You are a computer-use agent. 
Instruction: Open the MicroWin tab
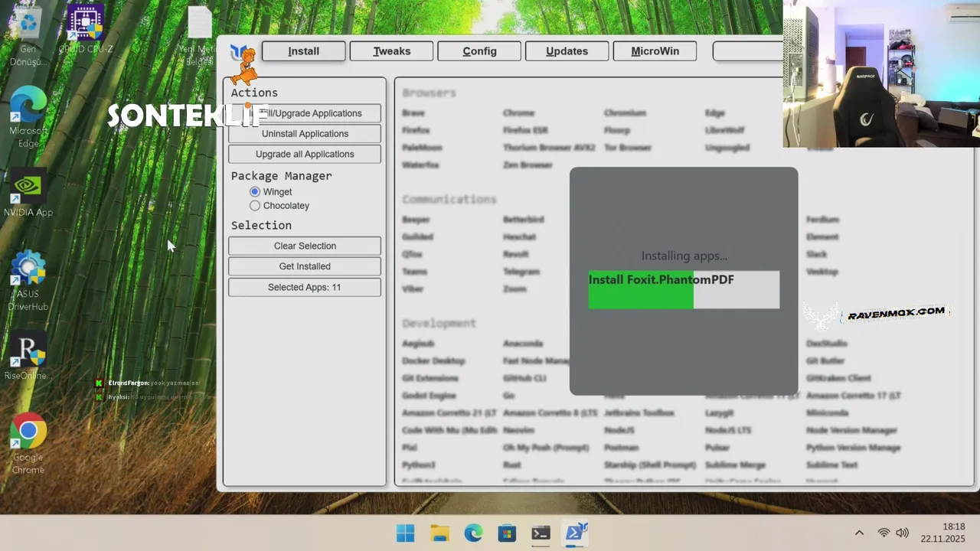(x=655, y=51)
